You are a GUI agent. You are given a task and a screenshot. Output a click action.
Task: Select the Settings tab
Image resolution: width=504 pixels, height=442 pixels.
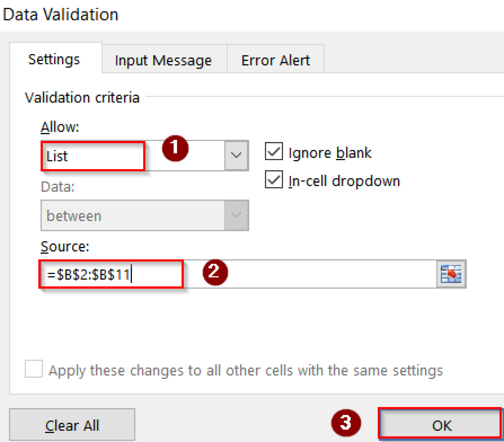coord(54,59)
